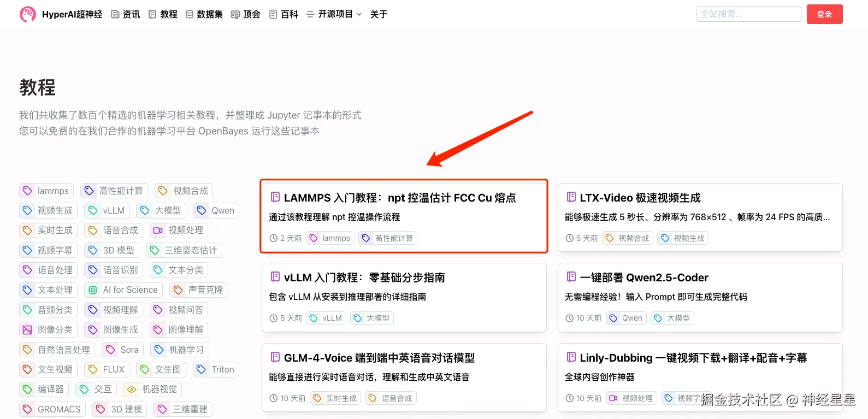Click the HyperAI超神经 logo icon
The image size is (868, 419).
pos(27,14)
